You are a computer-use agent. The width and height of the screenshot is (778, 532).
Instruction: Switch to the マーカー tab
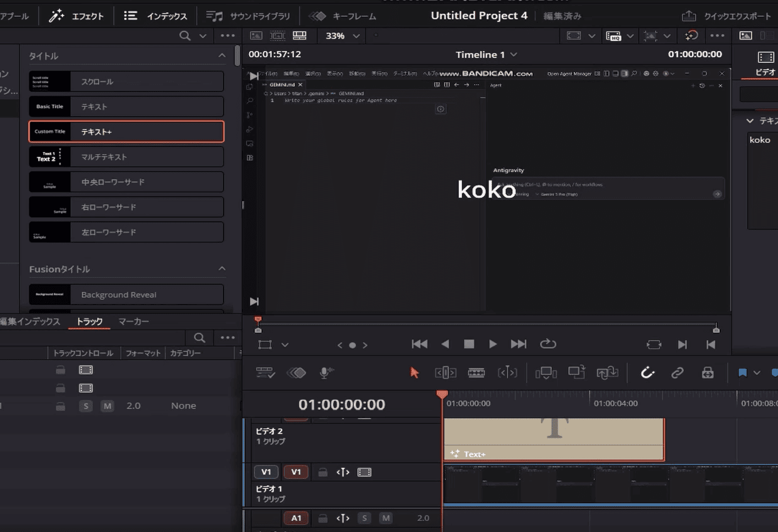pos(134,321)
